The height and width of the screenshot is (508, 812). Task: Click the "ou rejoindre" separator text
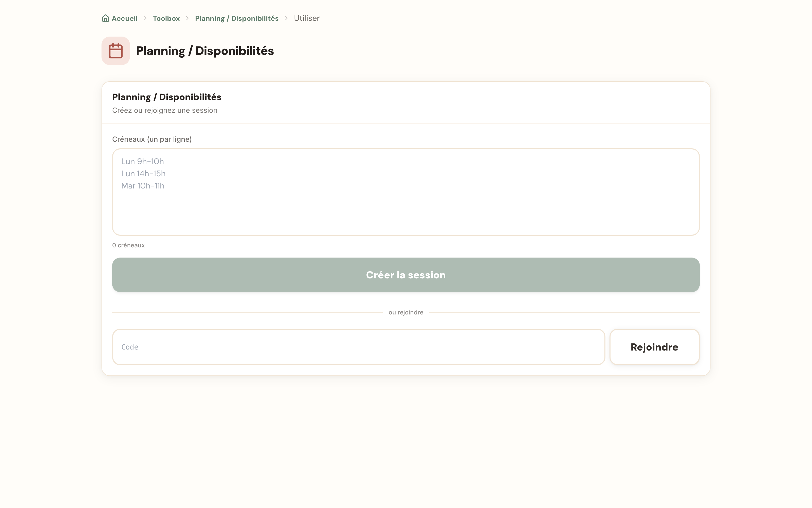coord(406,312)
